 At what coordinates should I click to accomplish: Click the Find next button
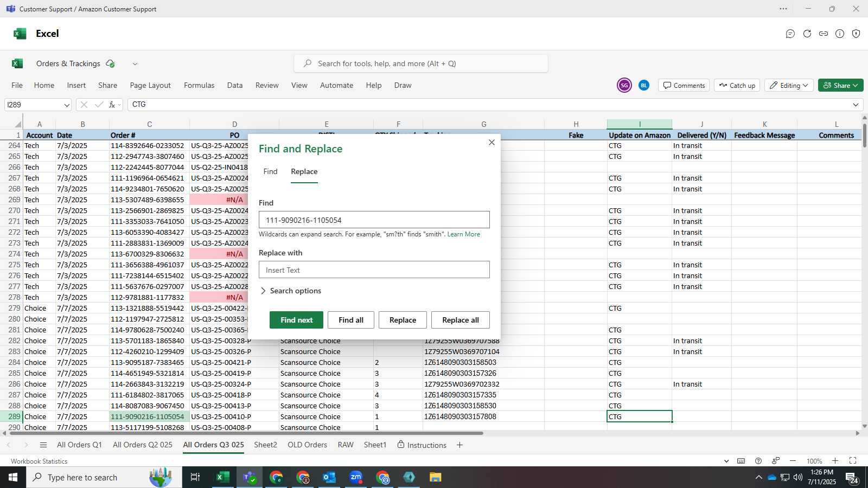[x=296, y=320]
